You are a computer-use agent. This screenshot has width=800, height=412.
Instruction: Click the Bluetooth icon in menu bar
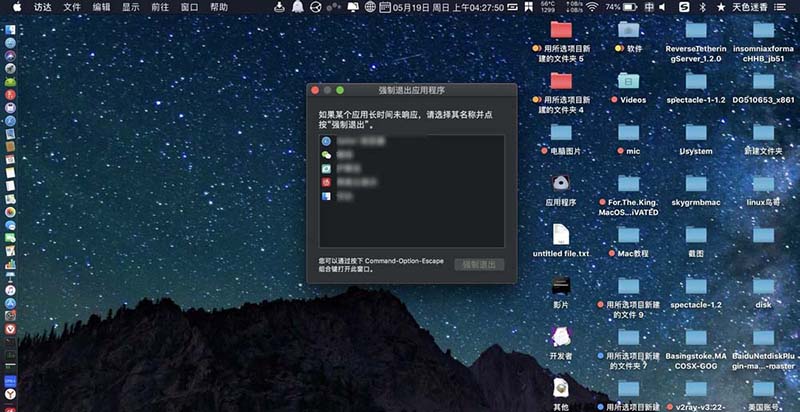point(702,7)
